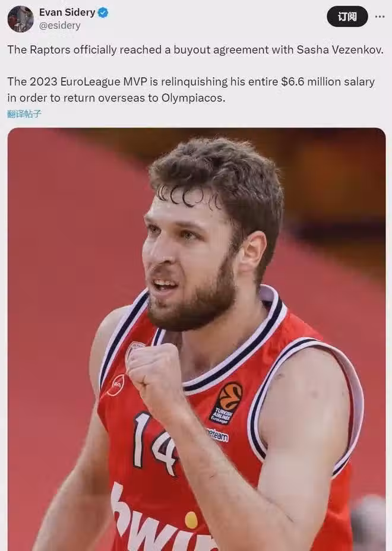Click the black 订阅 subscribe button
This screenshot has width=392, height=551.
click(347, 17)
